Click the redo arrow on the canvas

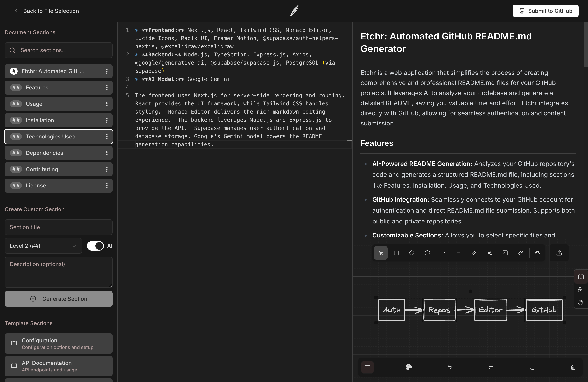[x=491, y=367]
